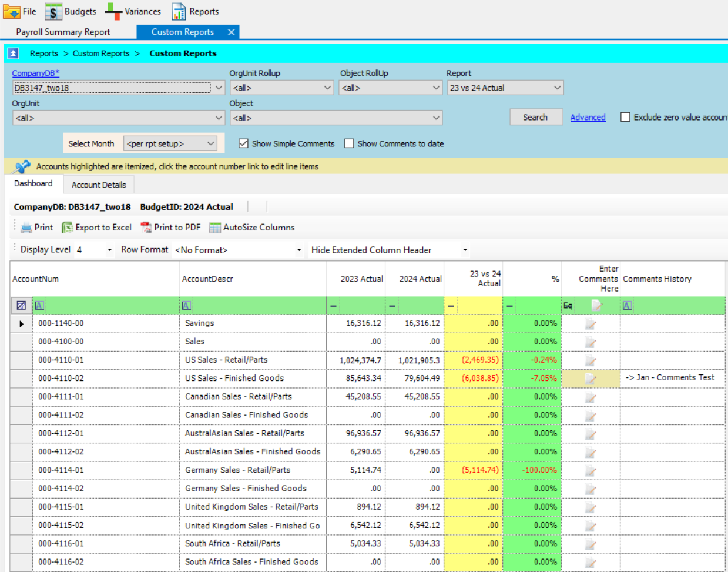Open the Report dropdown showing 23 vs 24 Actual
This screenshot has width=728, height=572.
[x=505, y=88]
